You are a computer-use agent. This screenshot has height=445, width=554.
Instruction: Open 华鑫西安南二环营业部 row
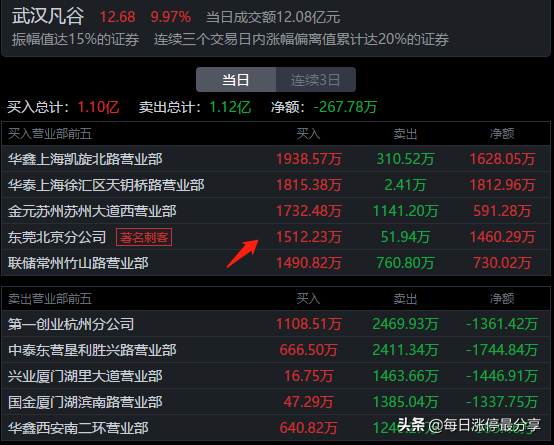click(276, 428)
